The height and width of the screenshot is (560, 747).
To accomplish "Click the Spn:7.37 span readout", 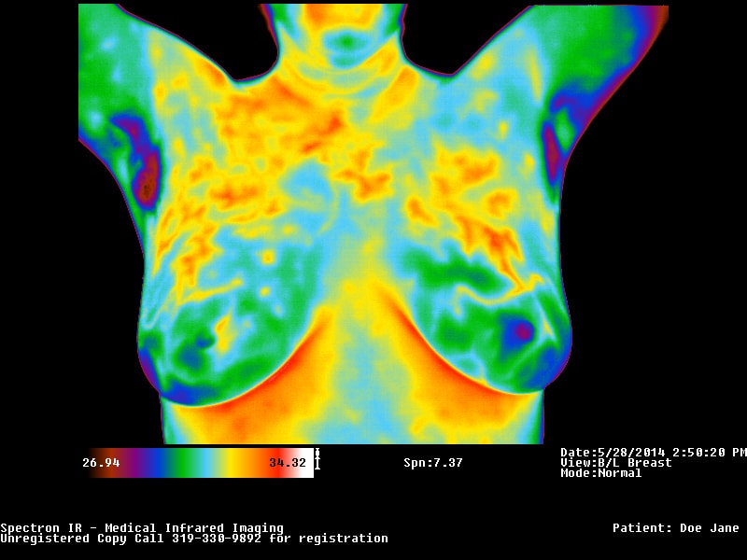I will click(433, 462).
